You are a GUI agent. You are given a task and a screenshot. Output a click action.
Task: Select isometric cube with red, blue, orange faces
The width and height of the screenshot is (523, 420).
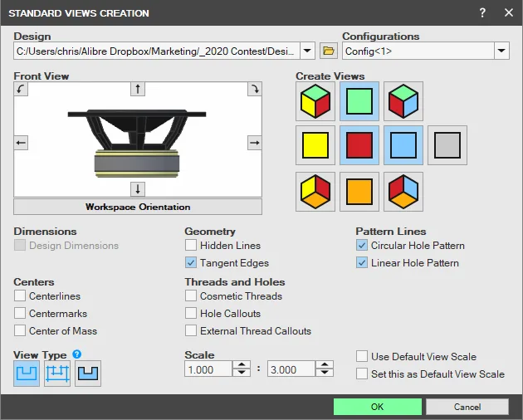(403, 192)
